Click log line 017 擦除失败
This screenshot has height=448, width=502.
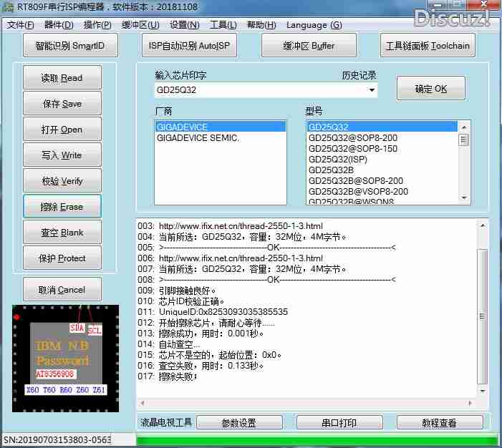pos(178,376)
